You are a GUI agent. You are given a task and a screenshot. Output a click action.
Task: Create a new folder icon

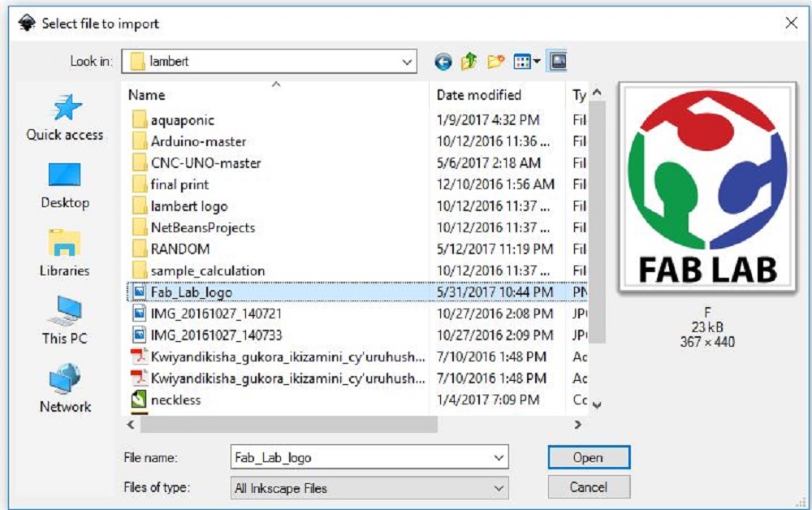coord(495,62)
